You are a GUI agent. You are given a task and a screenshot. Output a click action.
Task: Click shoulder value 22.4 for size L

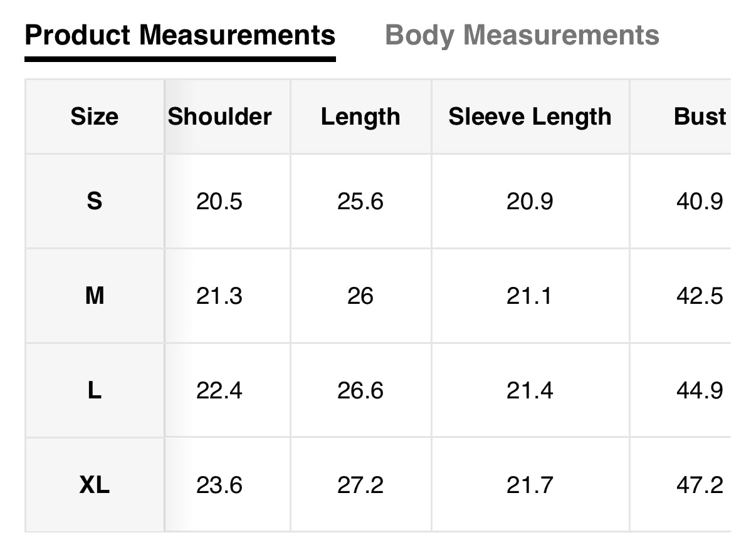(x=219, y=390)
